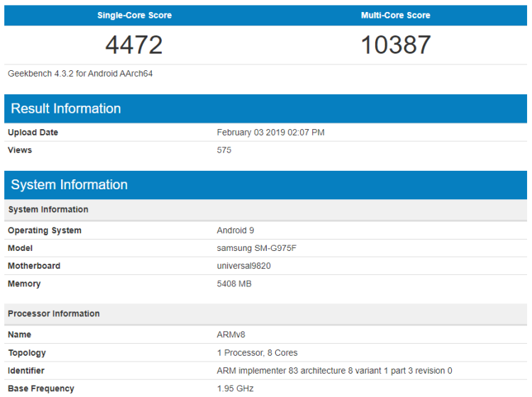Click the universal9820 motherboard value

(x=243, y=266)
